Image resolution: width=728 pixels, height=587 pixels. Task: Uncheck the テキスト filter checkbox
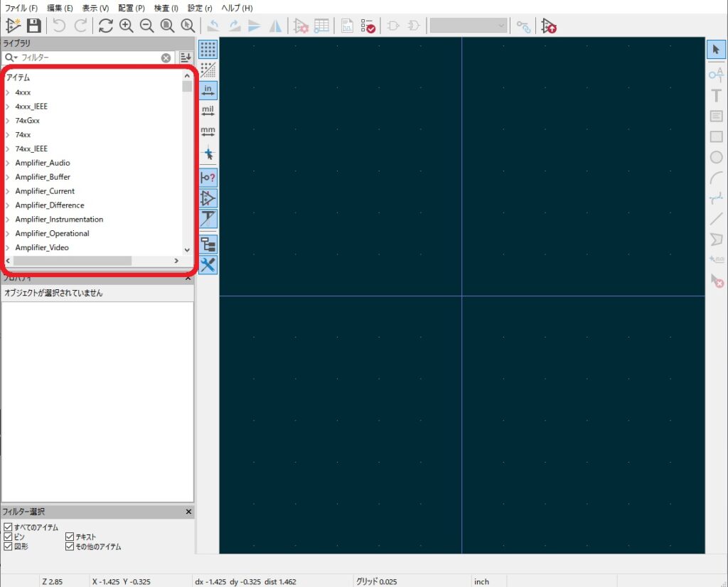point(70,537)
